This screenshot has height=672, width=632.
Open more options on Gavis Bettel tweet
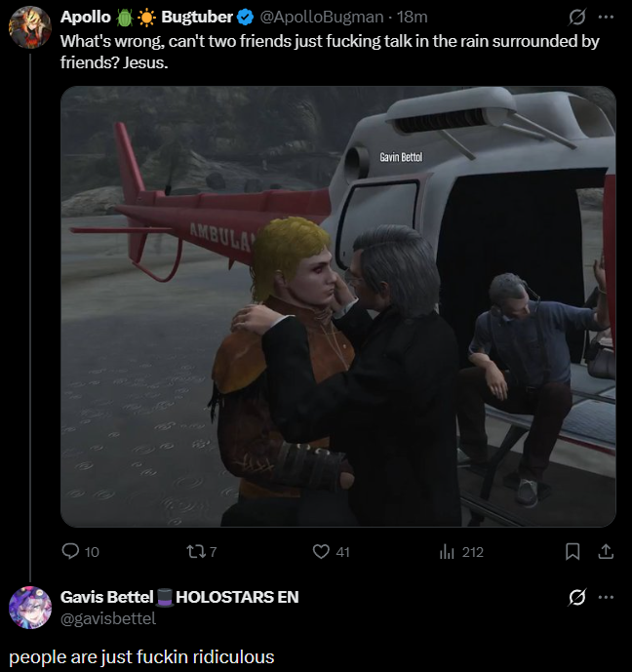click(606, 597)
